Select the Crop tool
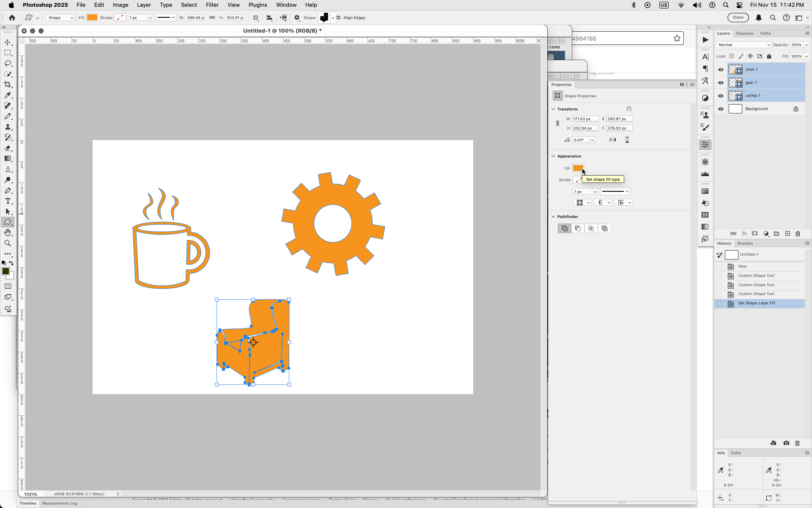 [8, 84]
